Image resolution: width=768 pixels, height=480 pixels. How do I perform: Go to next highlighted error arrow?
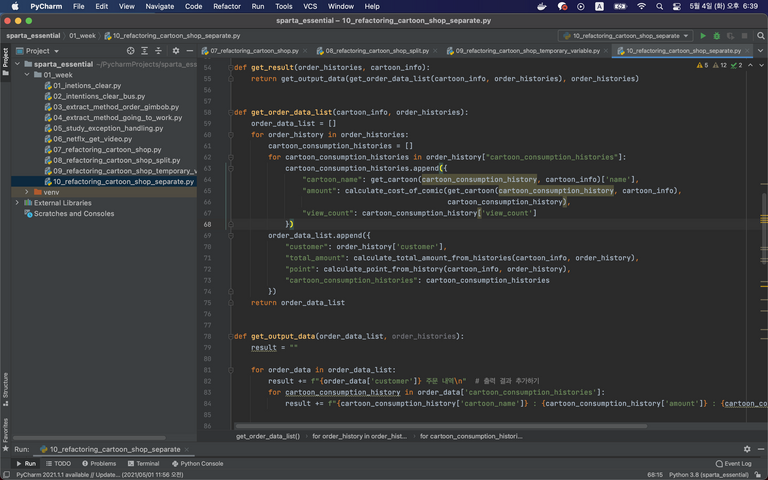[x=761, y=65]
